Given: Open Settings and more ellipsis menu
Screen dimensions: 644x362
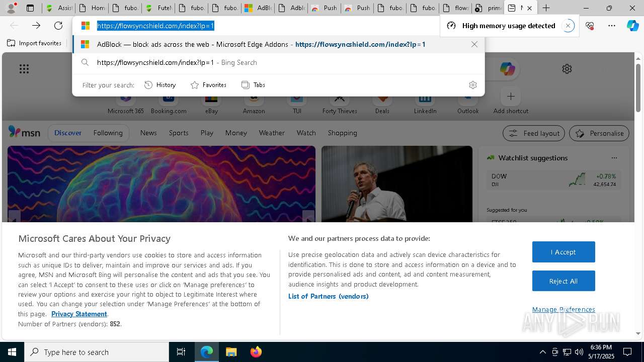Looking at the screenshot, I should click(612, 26).
